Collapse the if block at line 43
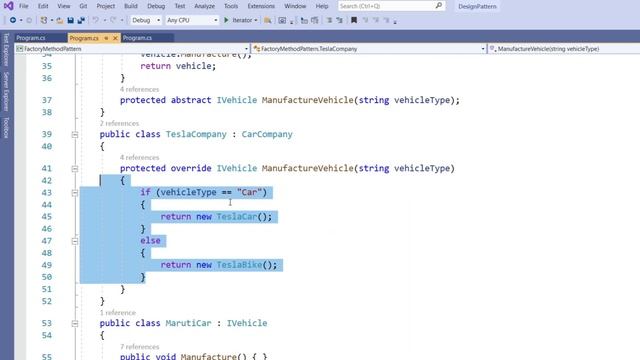640x360 pixels. point(75,193)
